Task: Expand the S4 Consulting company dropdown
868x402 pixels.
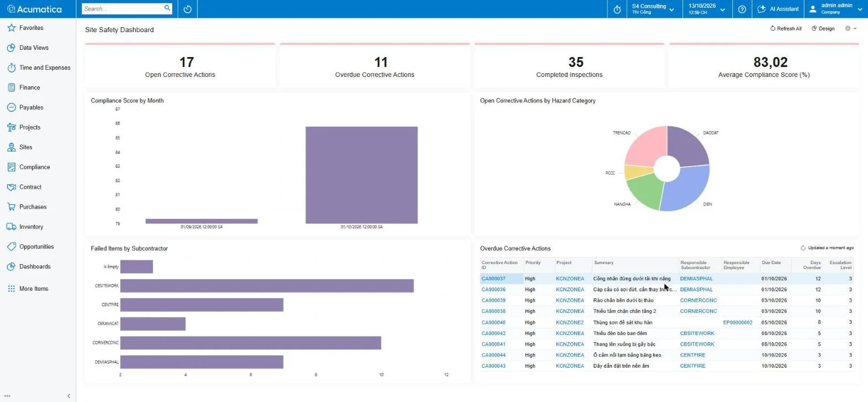Action: [x=653, y=9]
